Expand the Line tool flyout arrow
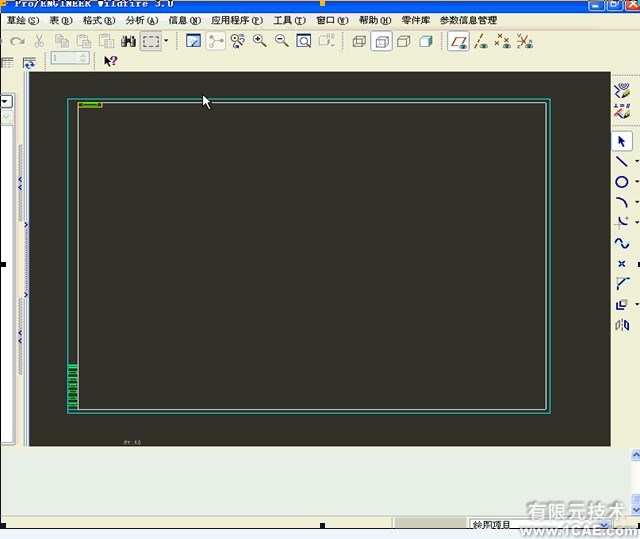640x539 pixels. (x=636, y=162)
